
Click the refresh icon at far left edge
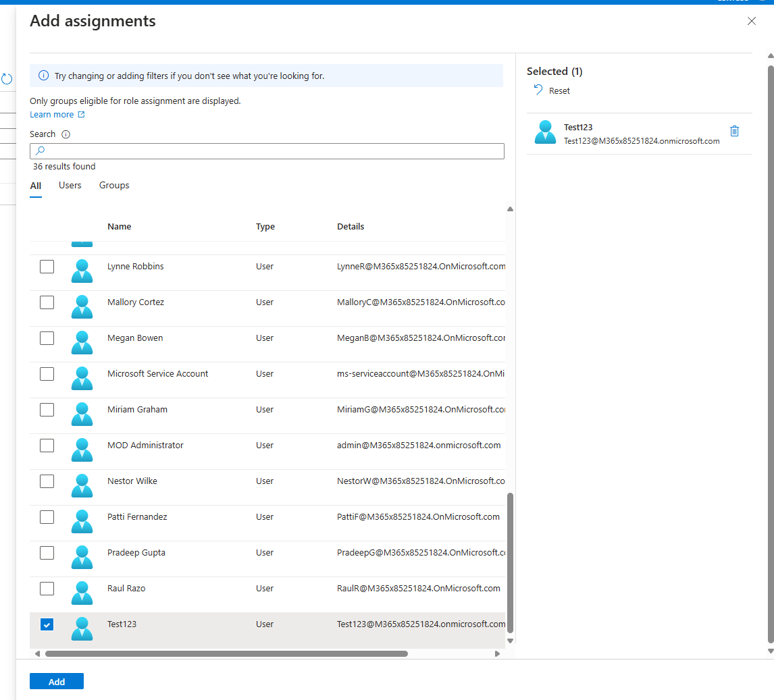[7, 79]
